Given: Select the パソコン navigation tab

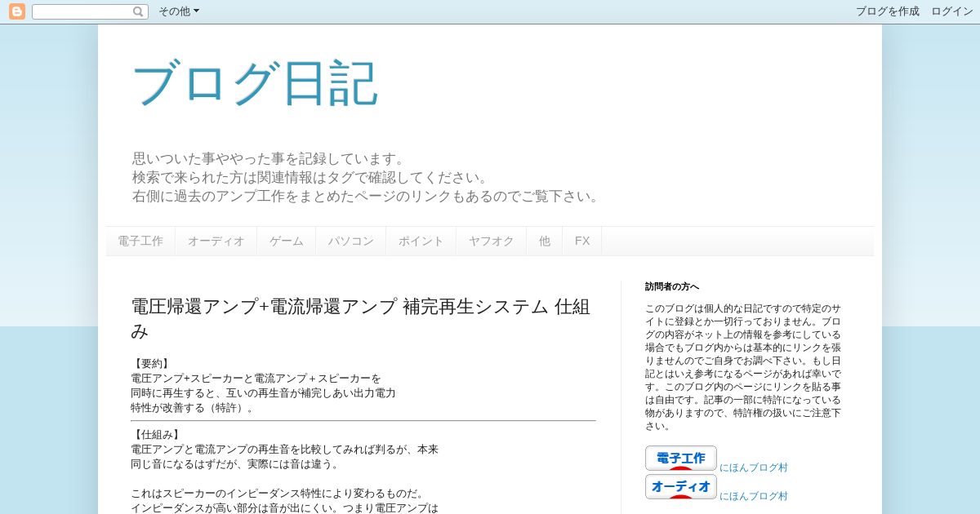Looking at the screenshot, I should [x=351, y=241].
